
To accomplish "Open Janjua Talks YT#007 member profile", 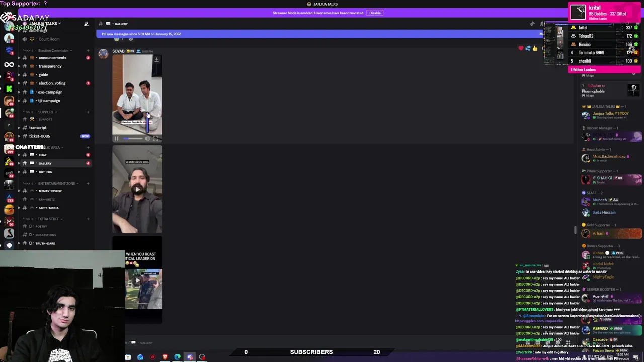I will click(611, 115).
